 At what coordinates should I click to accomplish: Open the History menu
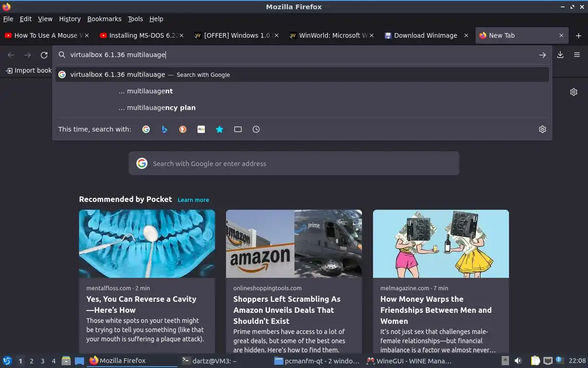(x=70, y=19)
